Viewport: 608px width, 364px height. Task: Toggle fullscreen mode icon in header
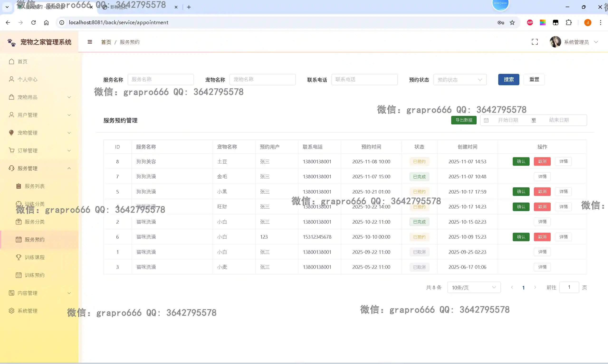click(535, 42)
